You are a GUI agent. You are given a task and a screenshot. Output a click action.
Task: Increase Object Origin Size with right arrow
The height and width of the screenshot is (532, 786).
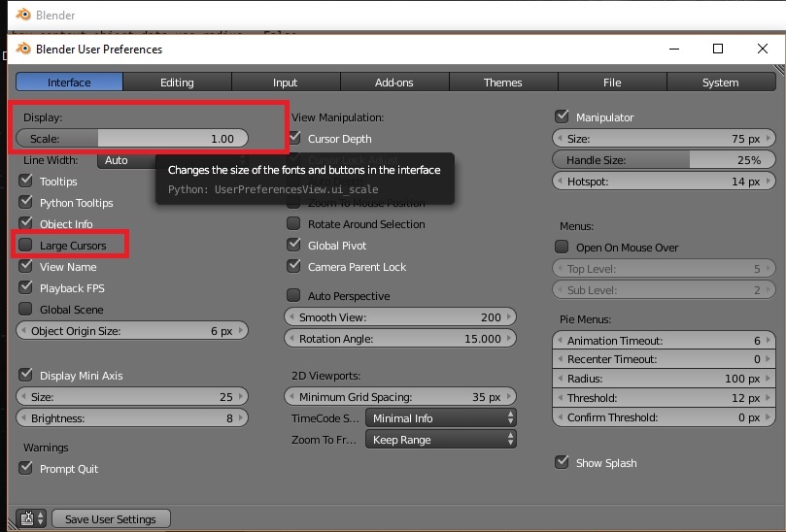(241, 331)
